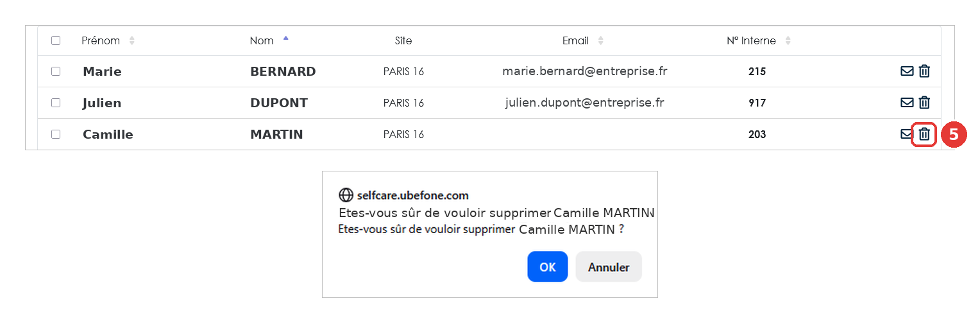This screenshot has width=980, height=323.
Task: Toggle the select-all checkbox in the table header
Action: coord(56,40)
